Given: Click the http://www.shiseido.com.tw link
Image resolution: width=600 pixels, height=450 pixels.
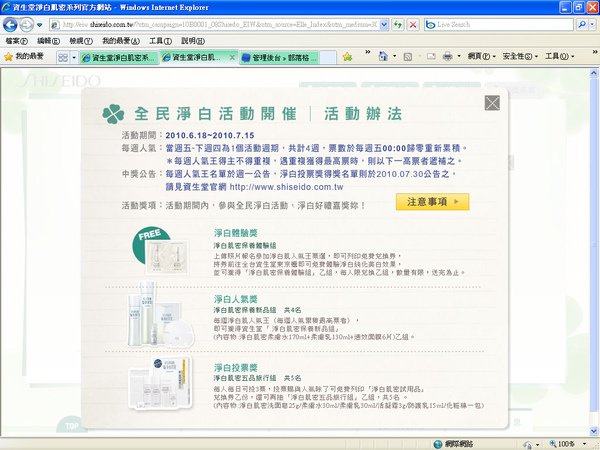Looking at the screenshot, I should pyautogui.click(x=286, y=187).
